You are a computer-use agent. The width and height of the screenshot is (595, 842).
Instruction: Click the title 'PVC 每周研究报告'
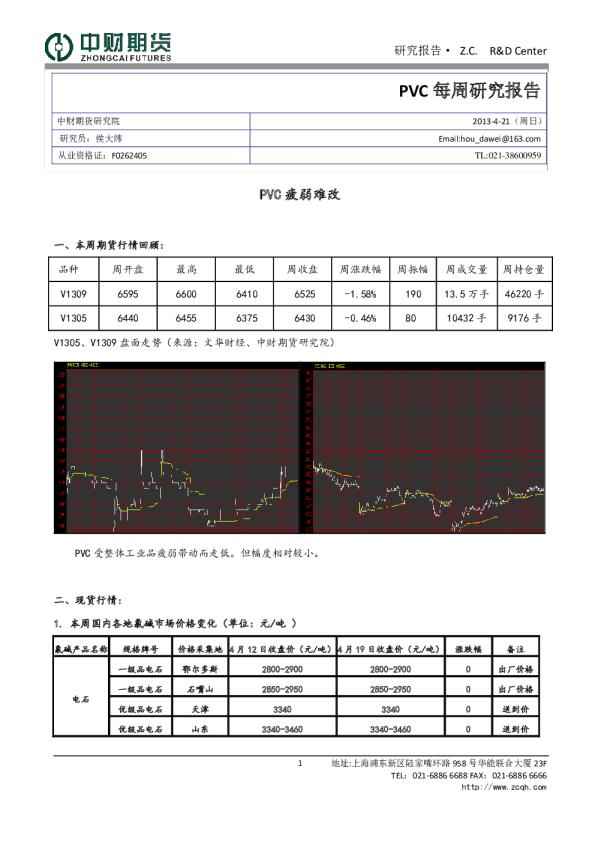[x=469, y=90]
